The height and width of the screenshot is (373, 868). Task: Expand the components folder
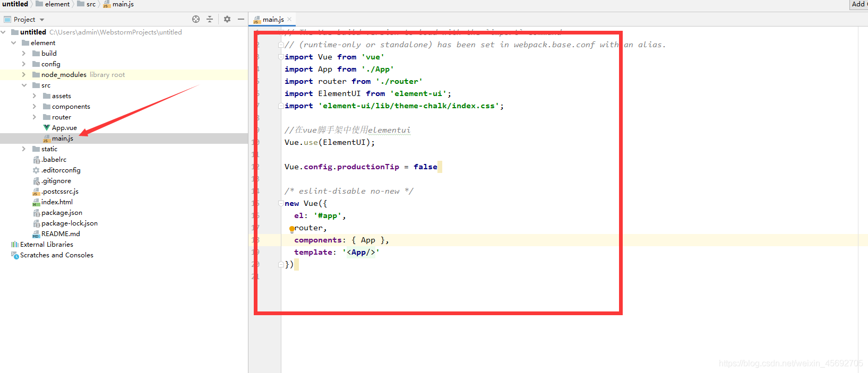(x=35, y=107)
